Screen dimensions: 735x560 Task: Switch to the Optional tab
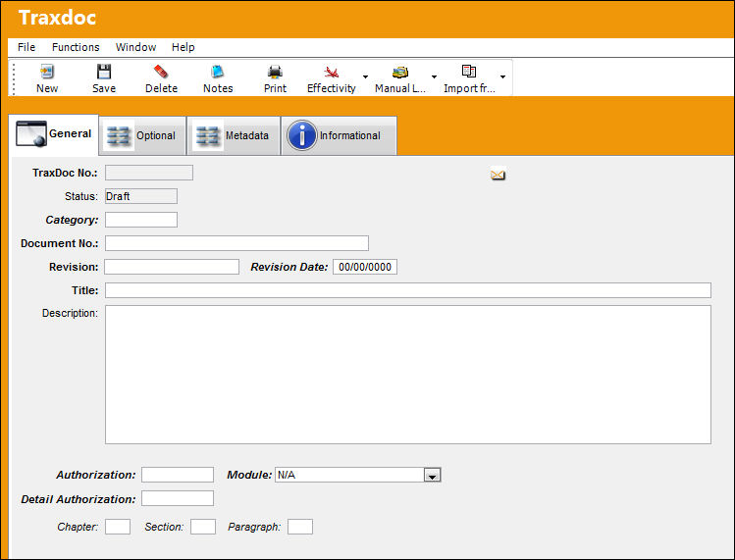point(142,135)
